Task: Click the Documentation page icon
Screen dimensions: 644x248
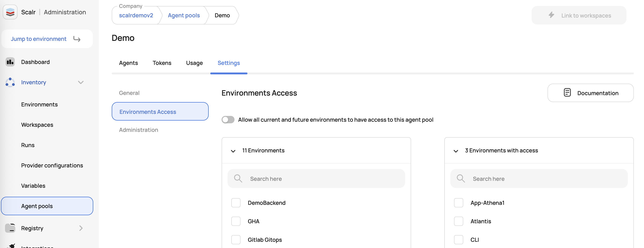Action: click(x=567, y=93)
